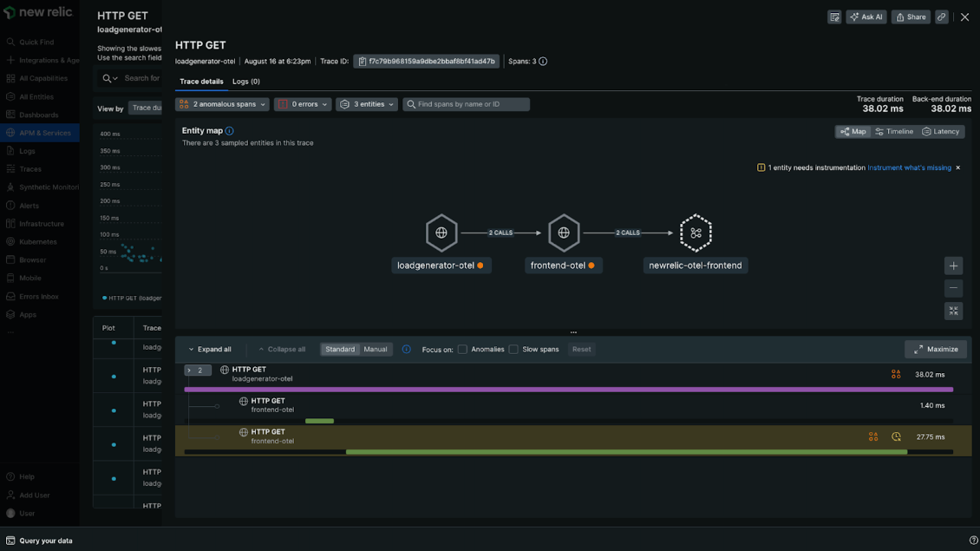The height and width of the screenshot is (551, 980).
Task: Zoom in on the entity map
Action: [x=953, y=266]
